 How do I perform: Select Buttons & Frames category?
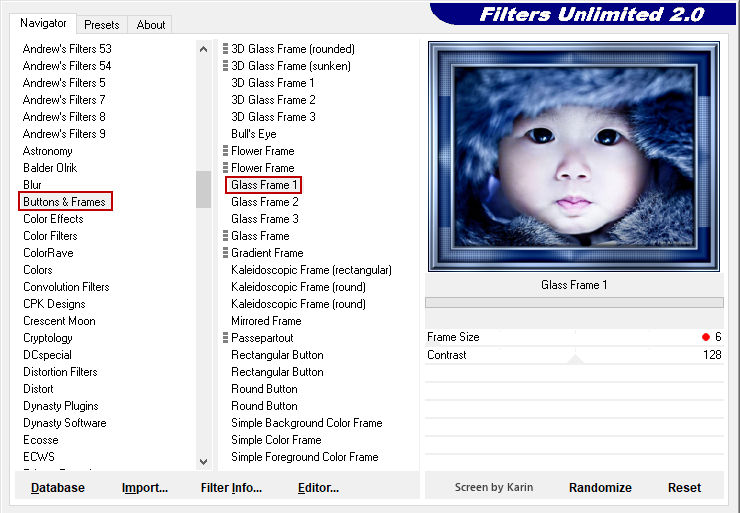pyautogui.click(x=65, y=202)
